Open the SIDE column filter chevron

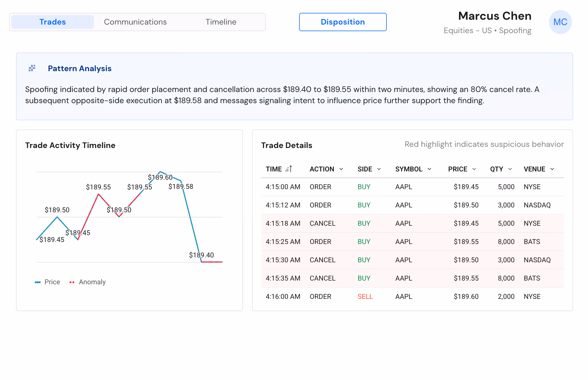(x=379, y=169)
